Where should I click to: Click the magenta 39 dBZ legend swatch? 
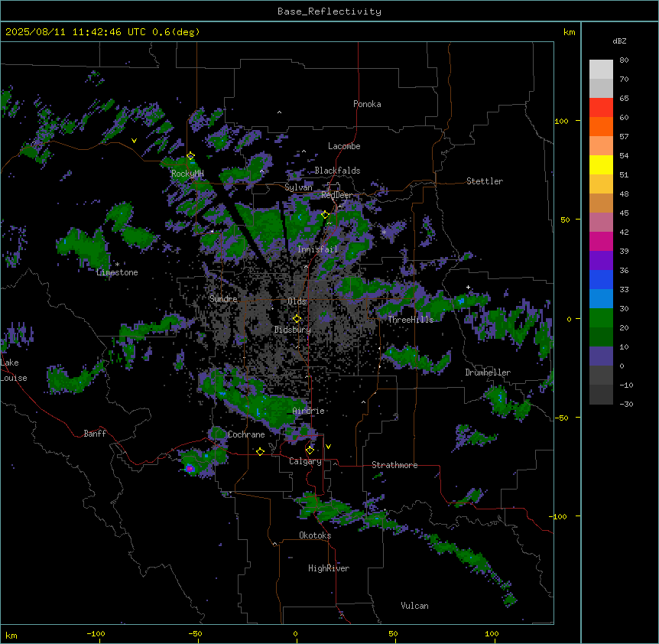pyautogui.click(x=601, y=241)
